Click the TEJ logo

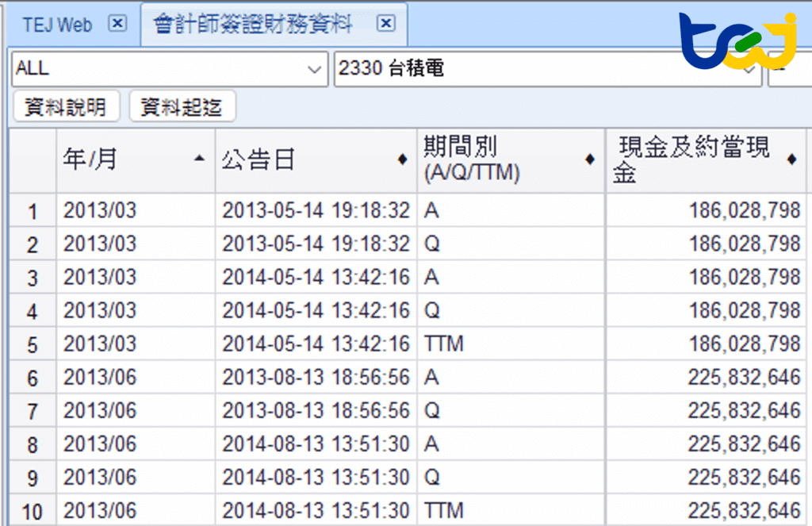(x=737, y=41)
